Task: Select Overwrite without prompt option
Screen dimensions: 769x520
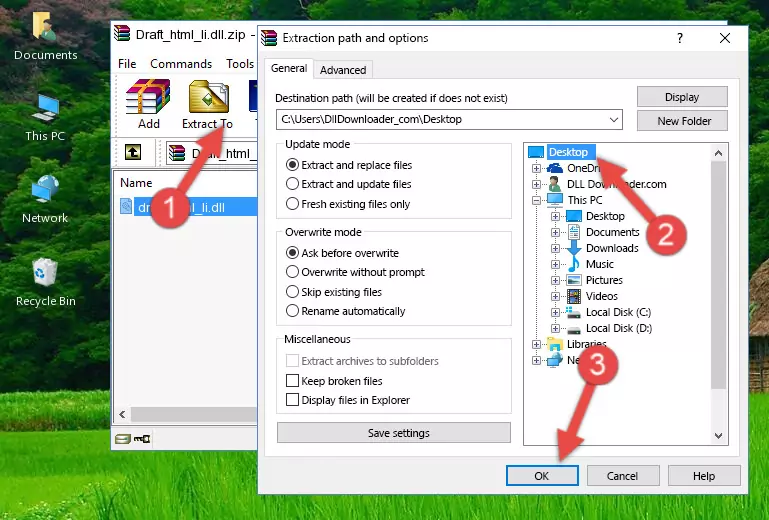Action: pyautogui.click(x=292, y=272)
